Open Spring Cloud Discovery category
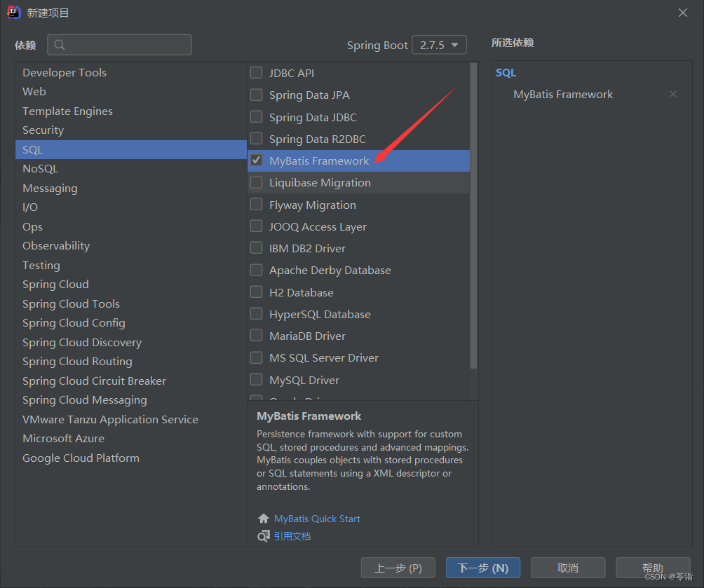The image size is (704, 588). pos(130,343)
